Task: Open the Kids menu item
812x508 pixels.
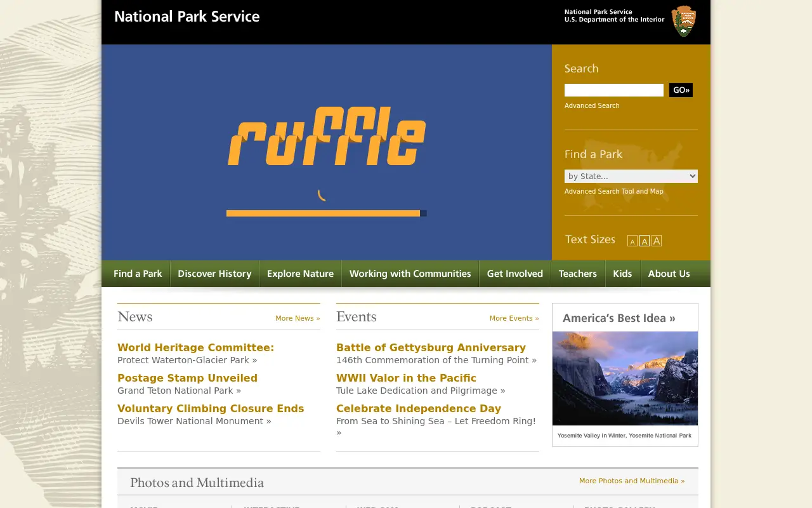Action: click(622, 274)
